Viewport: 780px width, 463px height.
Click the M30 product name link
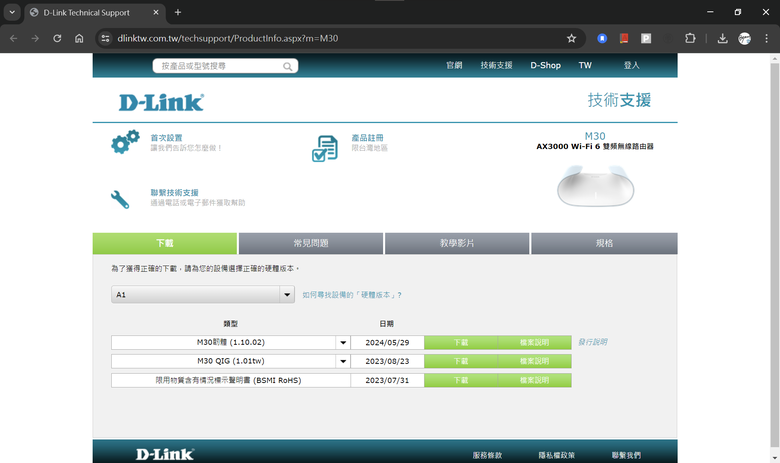(595, 136)
